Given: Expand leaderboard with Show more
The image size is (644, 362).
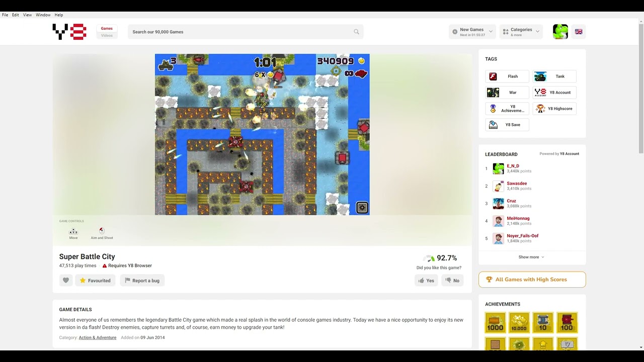Looking at the screenshot, I should (x=531, y=257).
